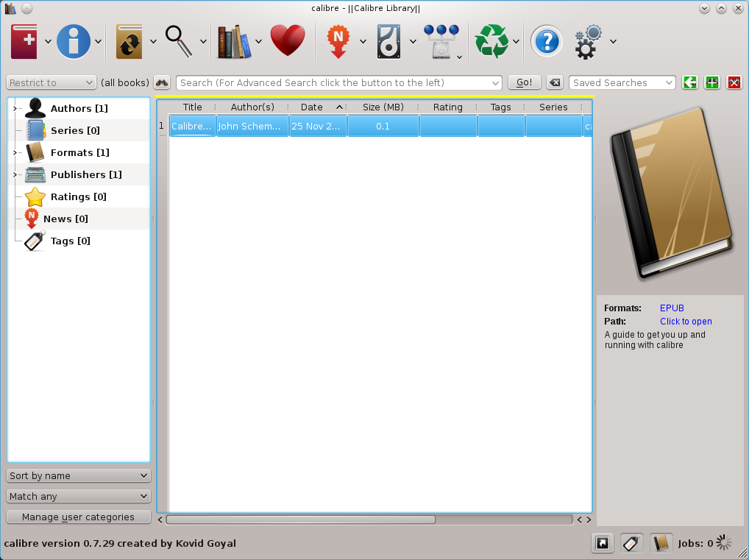Select the 'John Schem...' author cell

[x=252, y=126]
